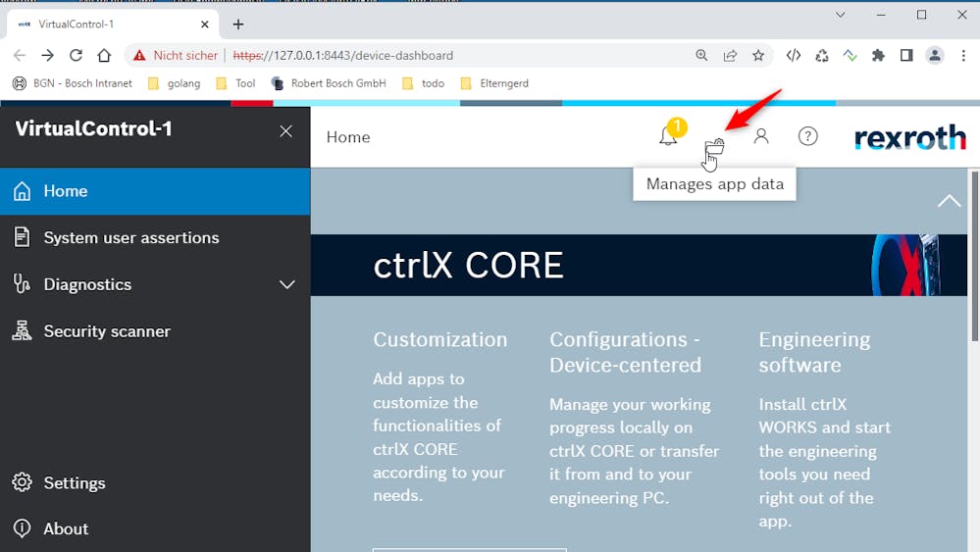
Task: Open the tab search dropdown arrow
Action: 840,15
